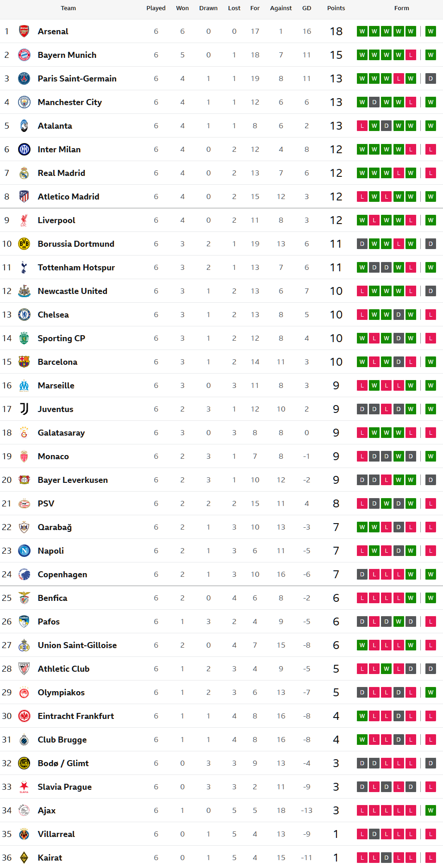Click the Ajax club logo
Screen dimensions: 443x868
pyautogui.click(x=24, y=811)
